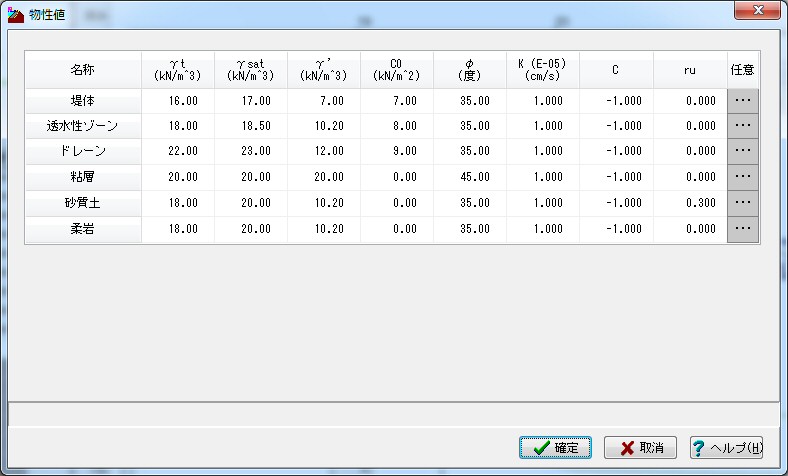Click the ru column header
788x476 pixels.
click(x=690, y=70)
